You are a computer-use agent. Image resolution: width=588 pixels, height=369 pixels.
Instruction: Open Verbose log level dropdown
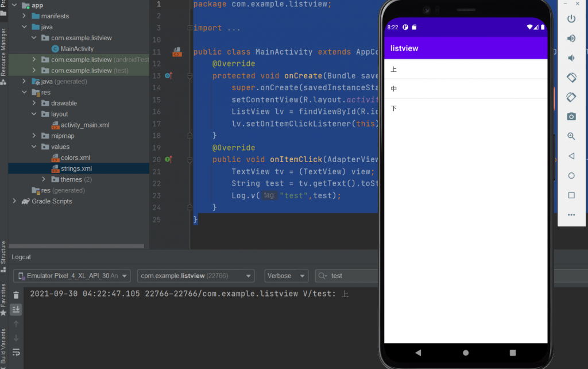point(286,276)
